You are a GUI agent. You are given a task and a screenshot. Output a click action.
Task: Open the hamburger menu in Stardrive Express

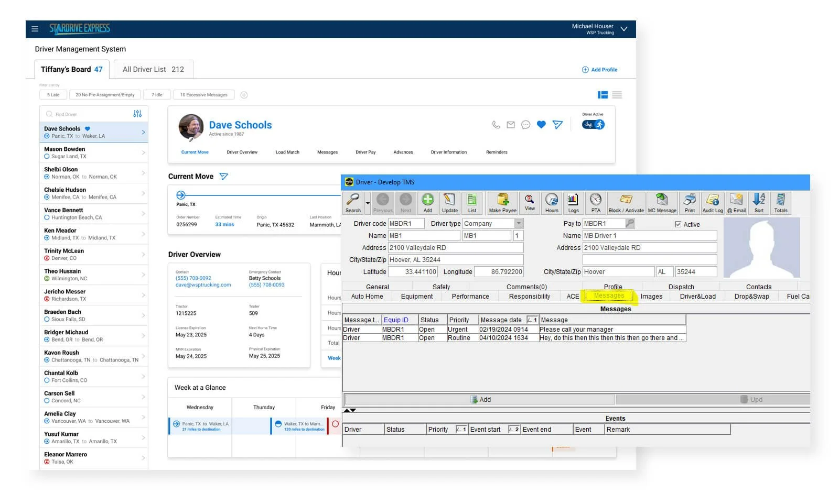(x=35, y=29)
